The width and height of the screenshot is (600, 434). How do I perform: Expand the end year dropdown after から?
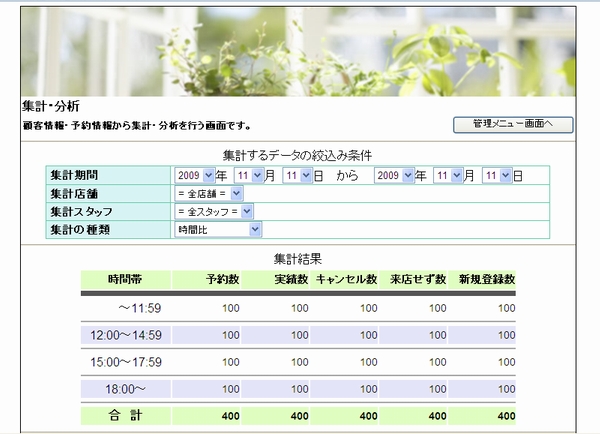point(394,175)
